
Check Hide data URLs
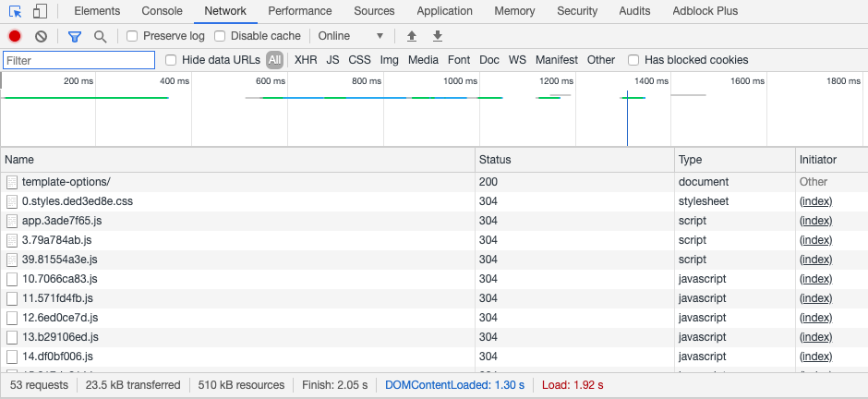click(171, 60)
